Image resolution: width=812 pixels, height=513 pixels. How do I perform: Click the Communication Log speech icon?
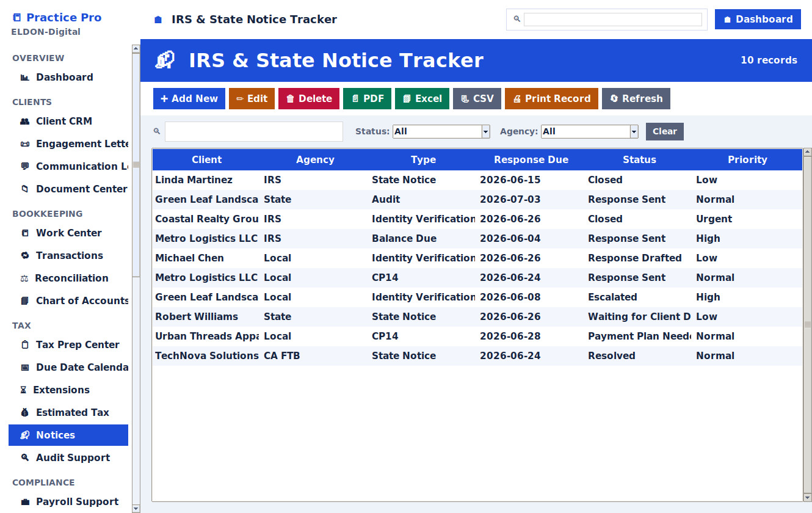[25, 167]
